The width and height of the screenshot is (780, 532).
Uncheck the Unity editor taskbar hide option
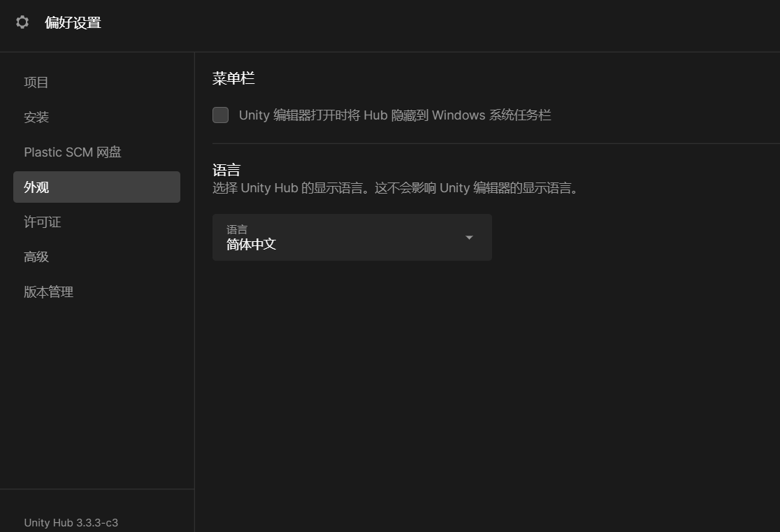pos(220,115)
